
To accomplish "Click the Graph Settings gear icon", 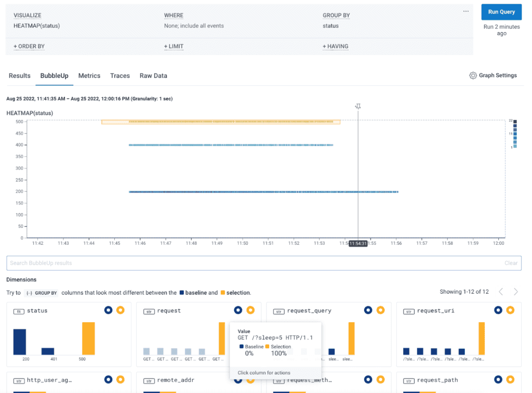I will click(x=473, y=75).
